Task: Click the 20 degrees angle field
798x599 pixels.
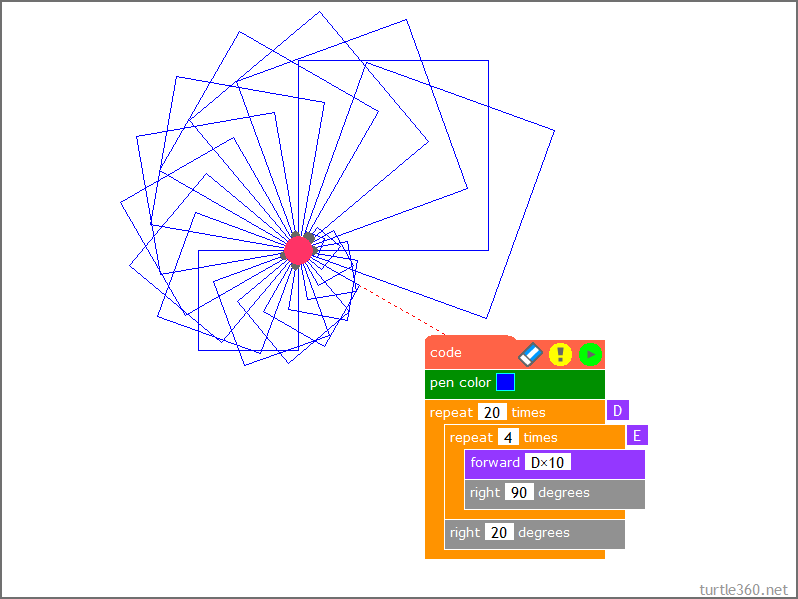Action: (x=499, y=532)
